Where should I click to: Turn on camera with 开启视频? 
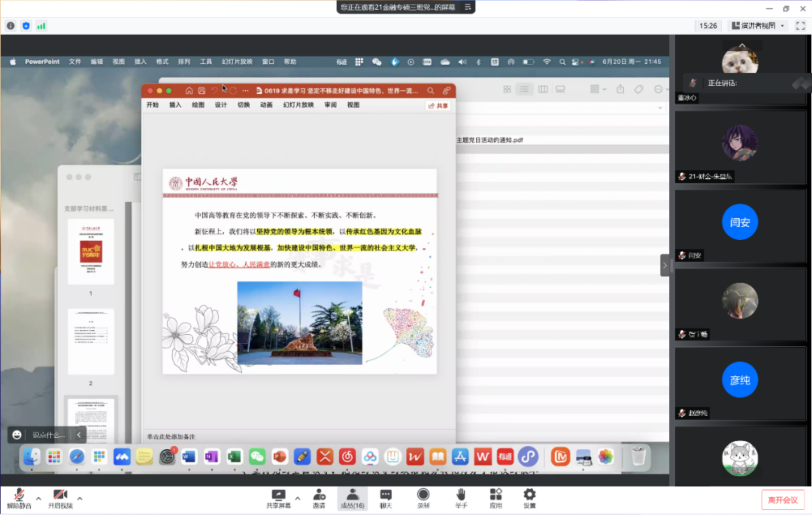click(x=60, y=498)
